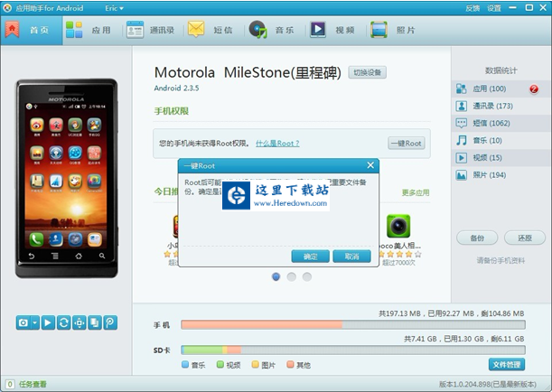Select the second carousel page dot
552x392 pixels.
pyautogui.click(x=292, y=277)
